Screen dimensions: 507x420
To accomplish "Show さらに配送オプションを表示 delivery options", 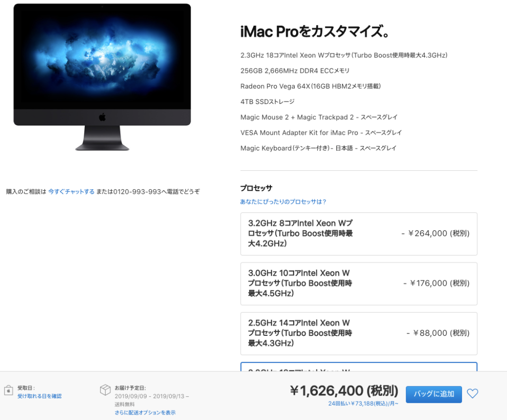I will [145, 413].
